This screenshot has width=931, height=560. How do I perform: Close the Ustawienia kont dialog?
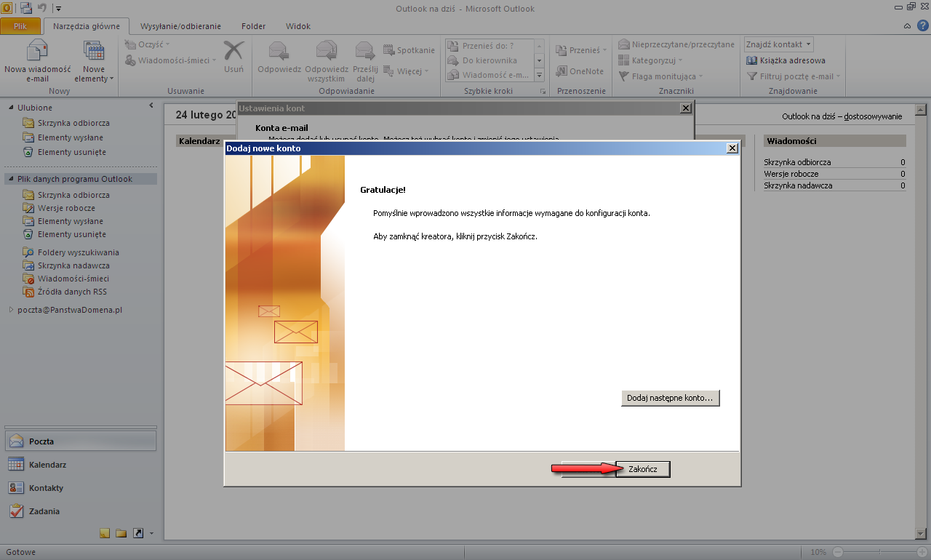click(x=685, y=108)
